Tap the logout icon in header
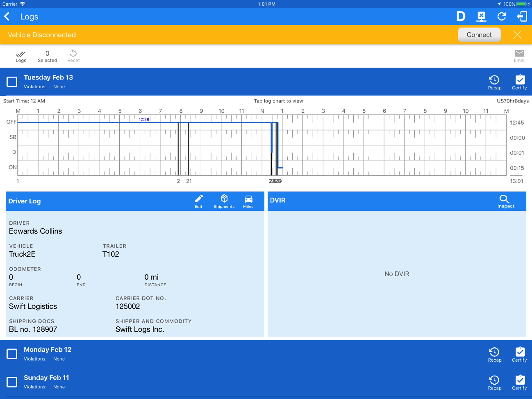 pyautogui.click(x=522, y=17)
